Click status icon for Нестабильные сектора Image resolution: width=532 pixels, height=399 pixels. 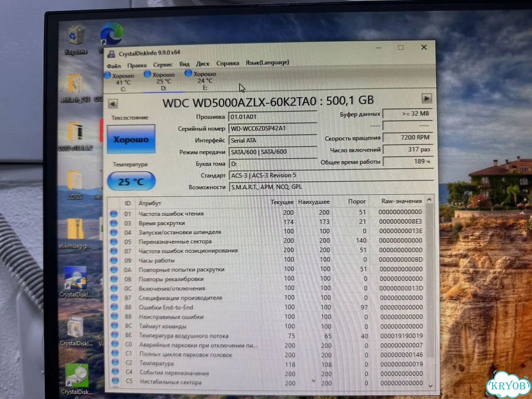pyautogui.click(x=116, y=381)
